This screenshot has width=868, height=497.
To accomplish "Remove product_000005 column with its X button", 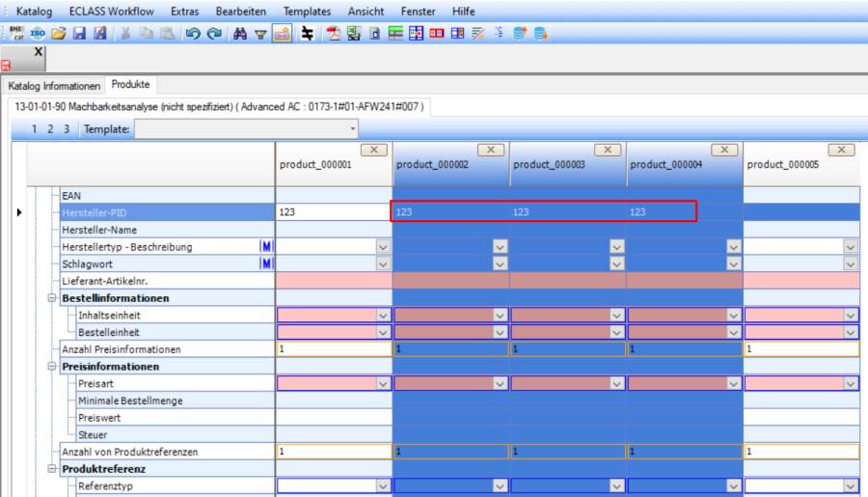I will click(841, 150).
